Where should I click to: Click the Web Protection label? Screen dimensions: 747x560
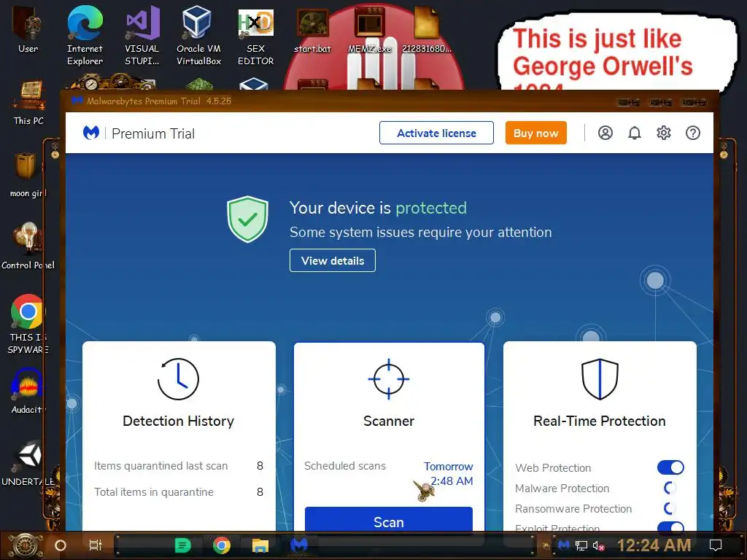(x=553, y=468)
